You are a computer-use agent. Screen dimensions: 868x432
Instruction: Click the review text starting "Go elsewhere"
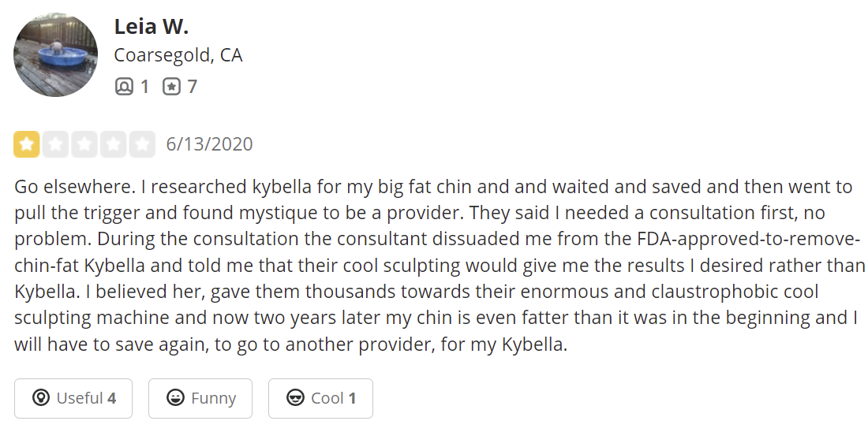tap(440, 266)
